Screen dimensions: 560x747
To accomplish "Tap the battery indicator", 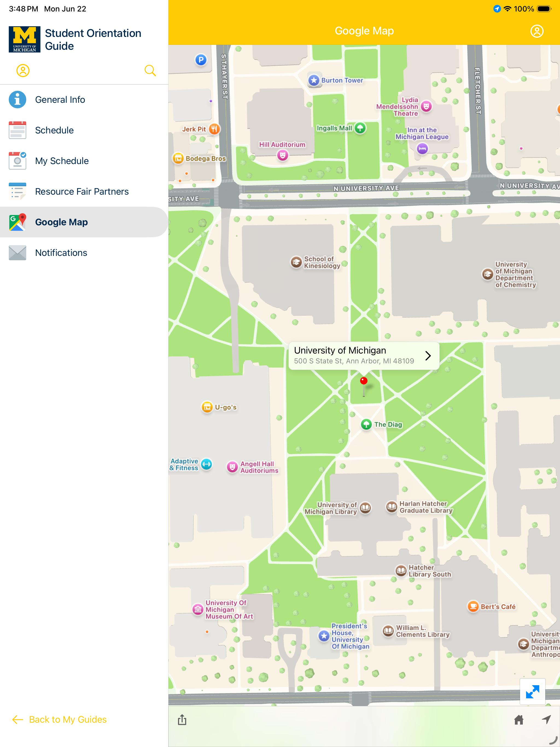I will pos(544,9).
